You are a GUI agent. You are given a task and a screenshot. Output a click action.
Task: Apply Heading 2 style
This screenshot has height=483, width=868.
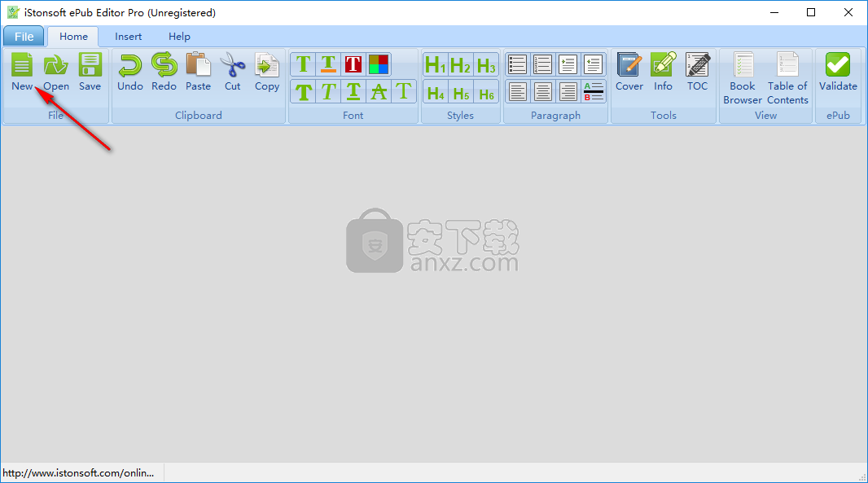point(461,65)
